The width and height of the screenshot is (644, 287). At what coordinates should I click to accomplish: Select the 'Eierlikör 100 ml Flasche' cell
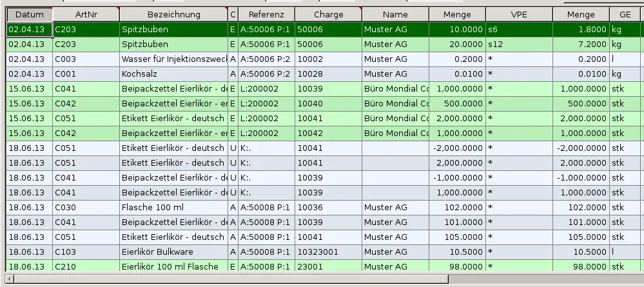(x=174, y=266)
